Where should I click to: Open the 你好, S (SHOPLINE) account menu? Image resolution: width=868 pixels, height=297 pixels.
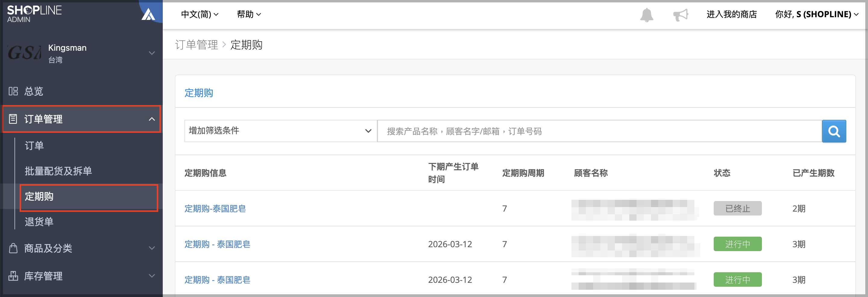(x=816, y=14)
